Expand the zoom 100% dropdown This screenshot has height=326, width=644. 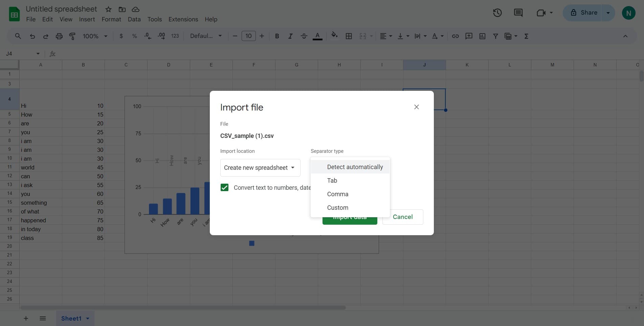95,36
